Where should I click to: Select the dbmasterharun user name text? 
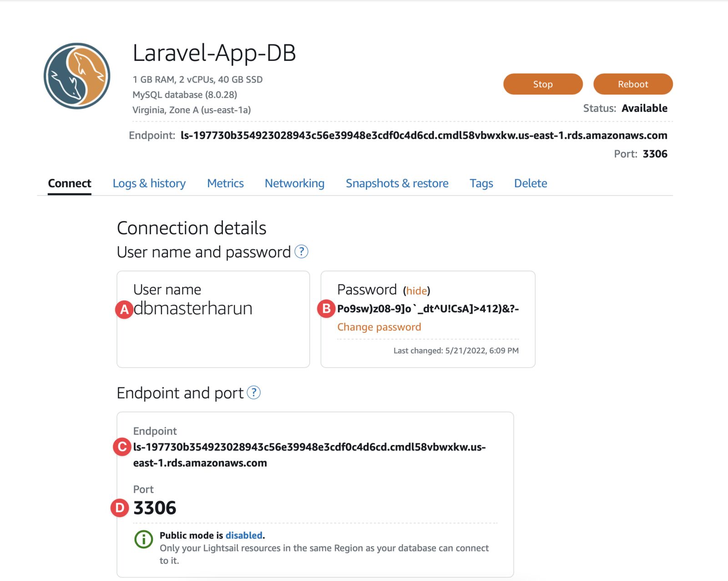(193, 308)
